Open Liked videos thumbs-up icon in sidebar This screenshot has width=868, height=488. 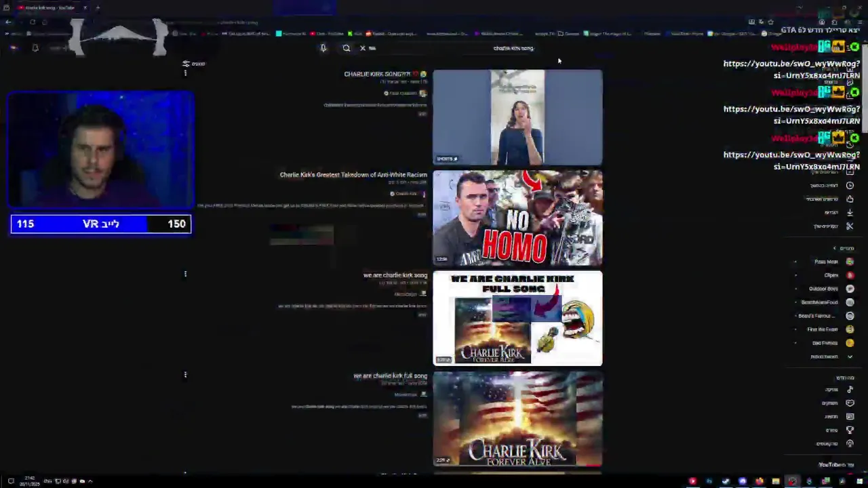pyautogui.click(x=850, y=199)
